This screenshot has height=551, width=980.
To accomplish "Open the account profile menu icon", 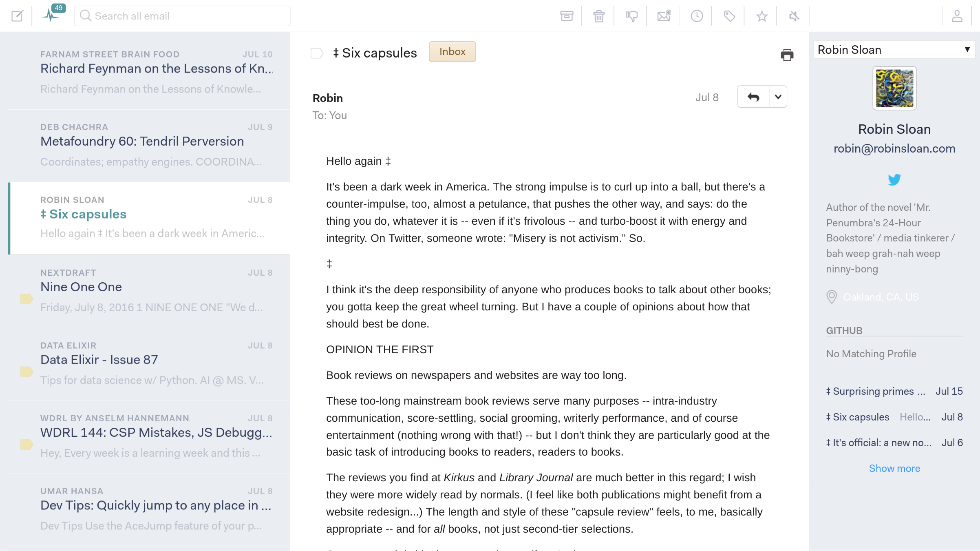I will tap(957, 16).
